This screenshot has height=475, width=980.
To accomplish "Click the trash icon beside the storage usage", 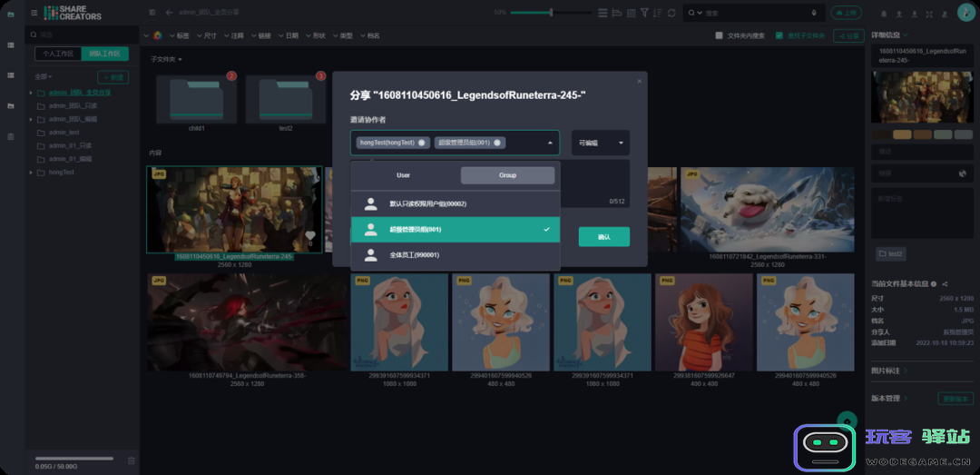I will pos(132,460).
